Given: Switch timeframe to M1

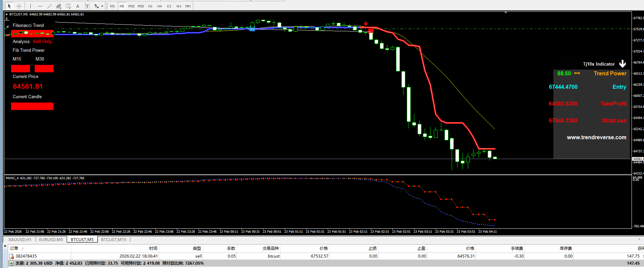Looking at the screenshot, I should 112,6.
